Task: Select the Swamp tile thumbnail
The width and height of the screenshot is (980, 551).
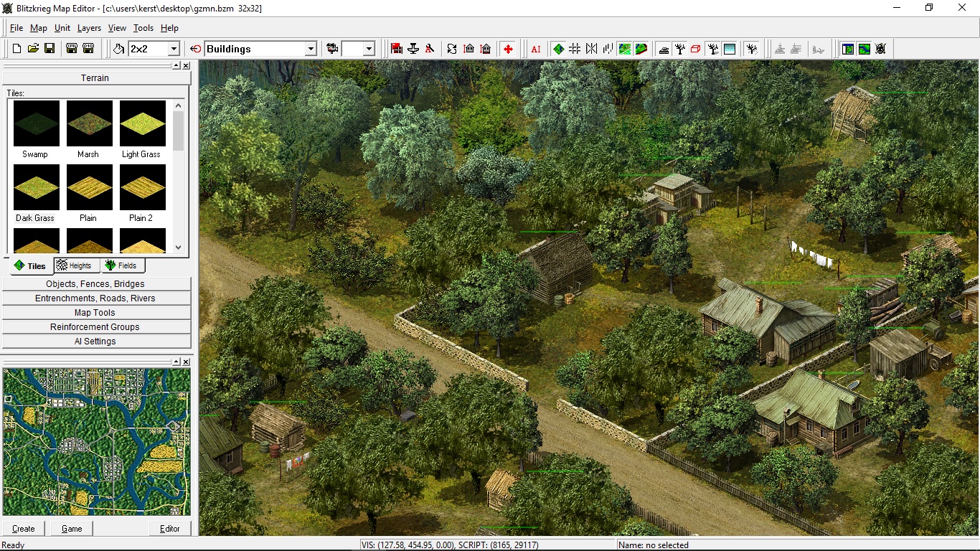Action: tap(36, 123)
